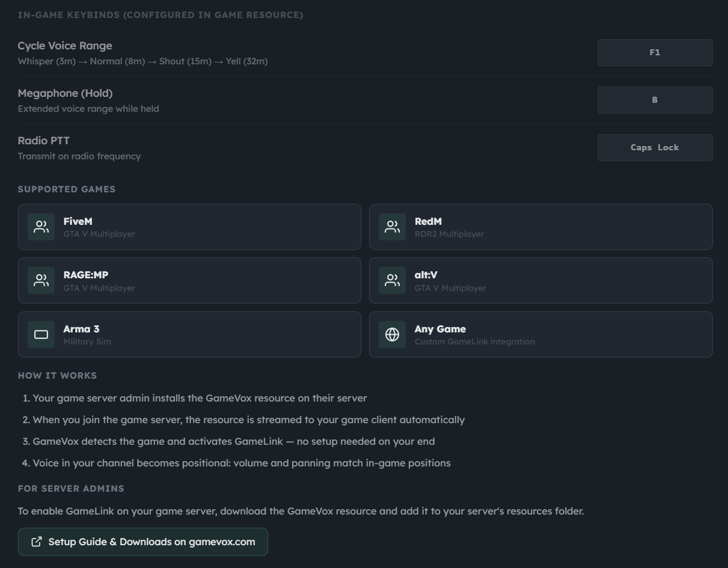Click the 'To enable GameLink' instruction text
Screen dimensions: 728x568
(301, 512)
